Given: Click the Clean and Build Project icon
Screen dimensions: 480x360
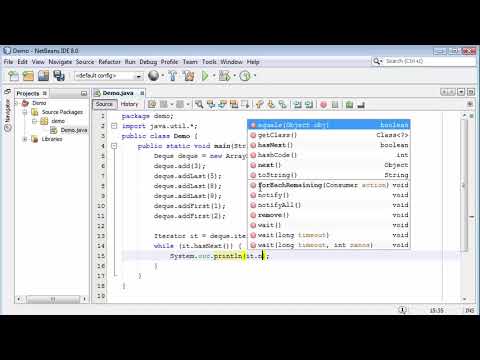Looking at the screenshot, I should pos(189,76).
